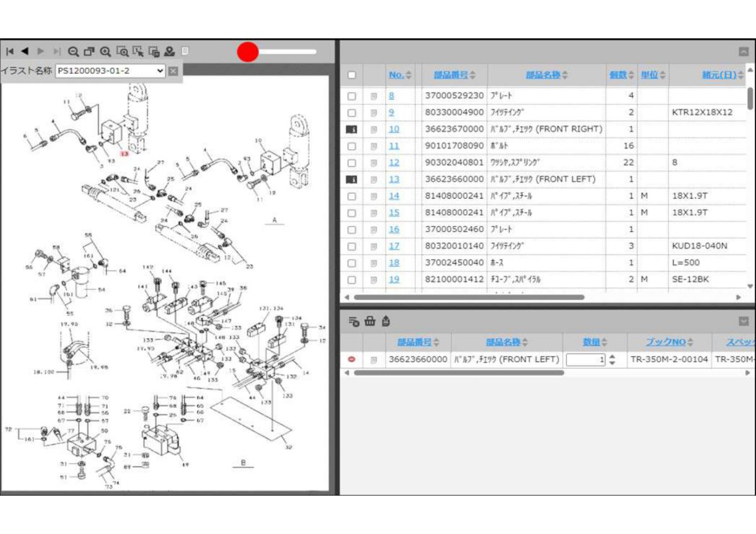Open the illustration name dropdown PS1200093-01-2
The width and height of the screenshot is (756, 534).
point(111,71)
